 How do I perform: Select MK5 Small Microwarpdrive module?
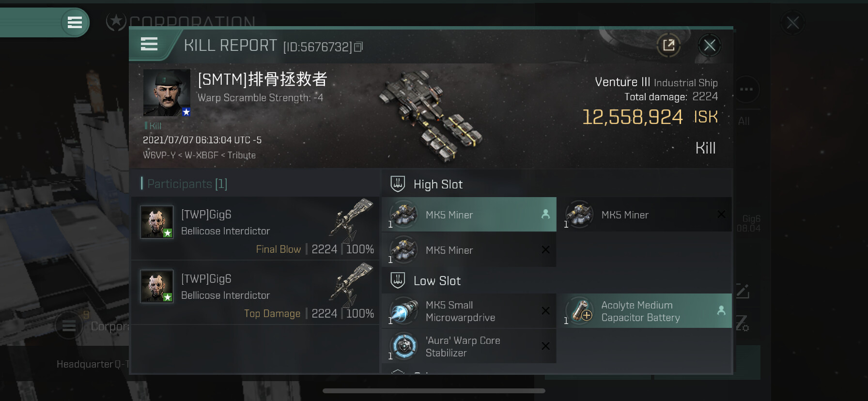469,311
